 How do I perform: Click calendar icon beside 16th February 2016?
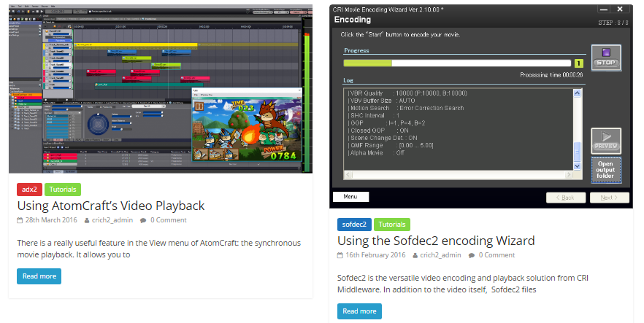coord(340,255)
